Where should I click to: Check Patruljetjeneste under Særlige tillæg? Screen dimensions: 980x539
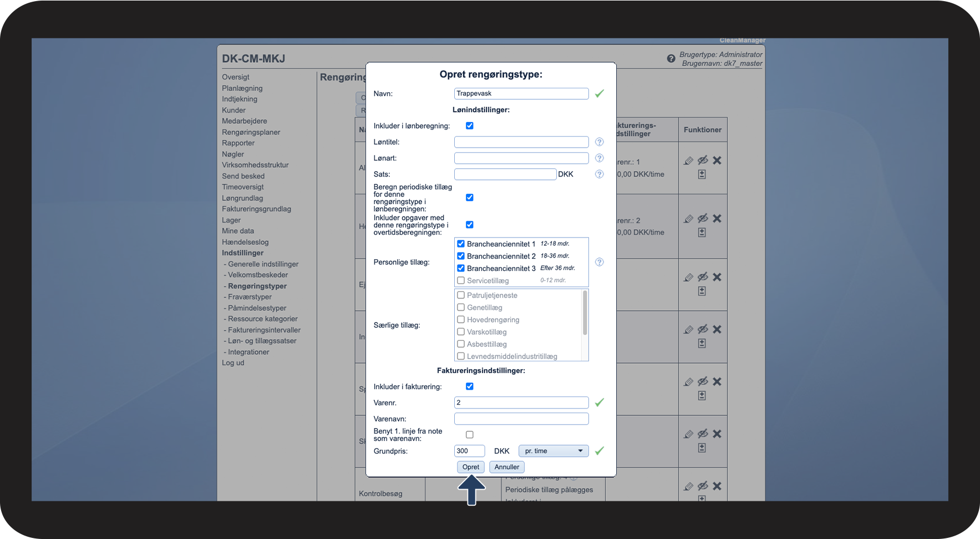(x=461, y=295)
